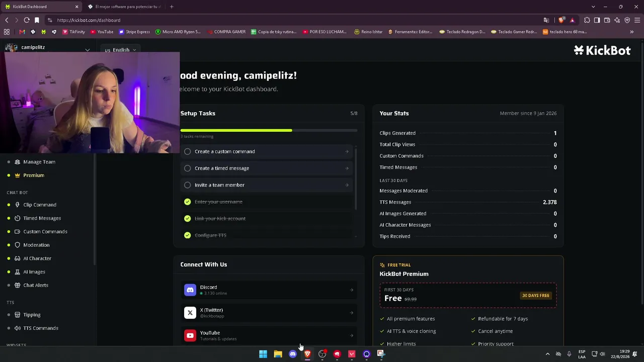The image size is (644, 362).
Task: Open the Gmail bookmark icon
Action: click(22, 32)
